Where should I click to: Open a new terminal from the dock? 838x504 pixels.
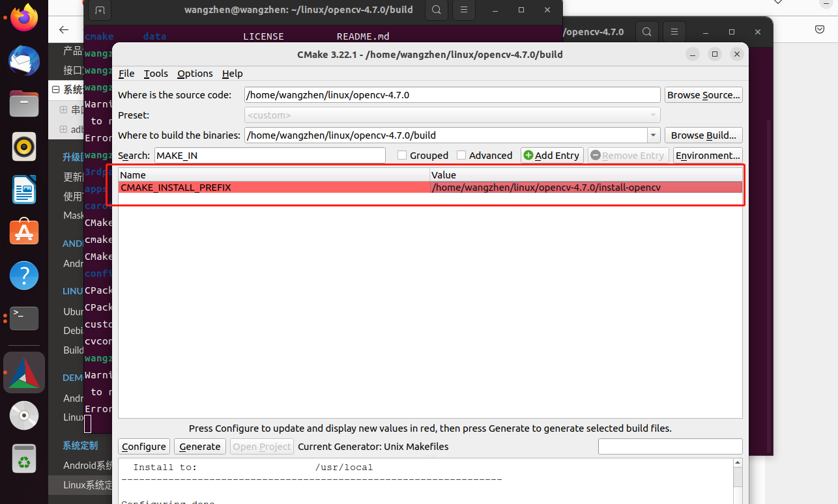pyautogui.click(x=23, y=318)
